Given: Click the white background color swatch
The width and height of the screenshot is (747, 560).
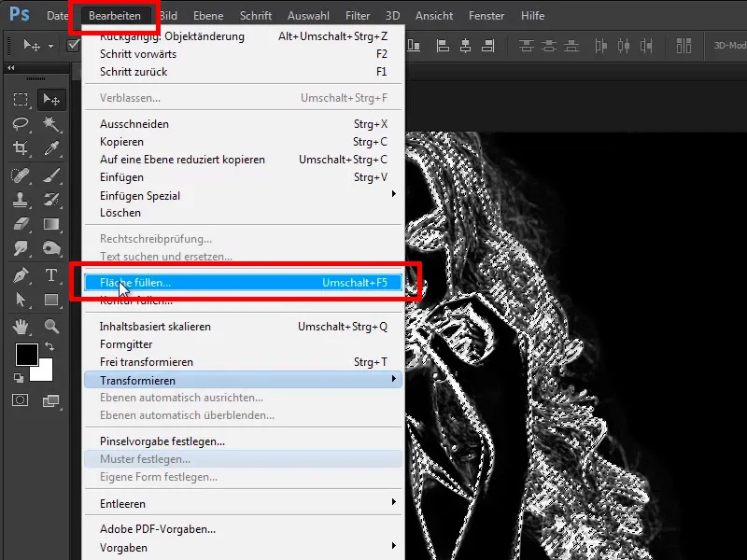Looking at the screenshot, I should [44, 372].
